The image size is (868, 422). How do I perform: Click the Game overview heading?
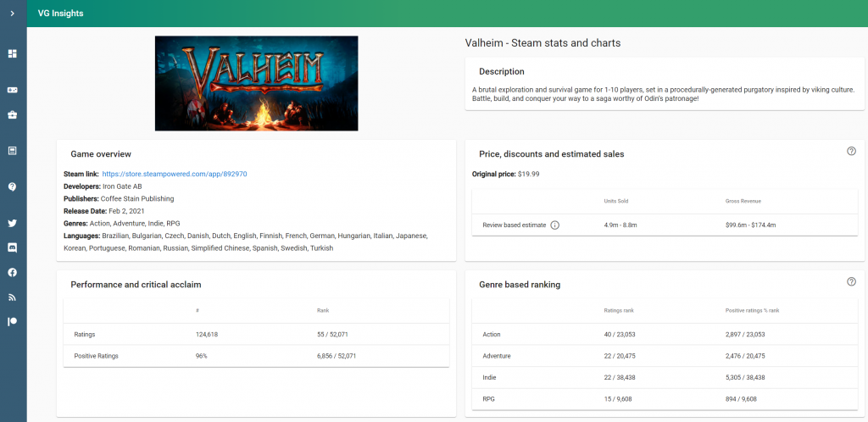pyautogui.click(x=101, y=154)
